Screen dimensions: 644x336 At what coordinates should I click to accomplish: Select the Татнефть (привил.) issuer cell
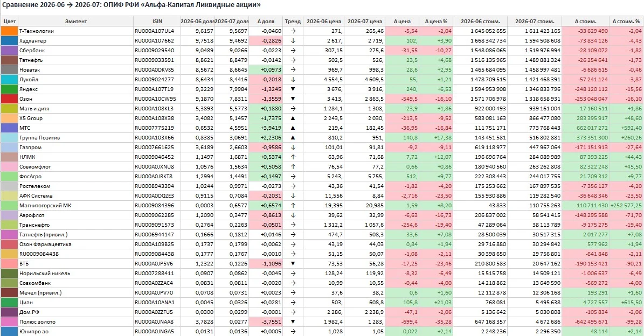click(x=75, y=235)
